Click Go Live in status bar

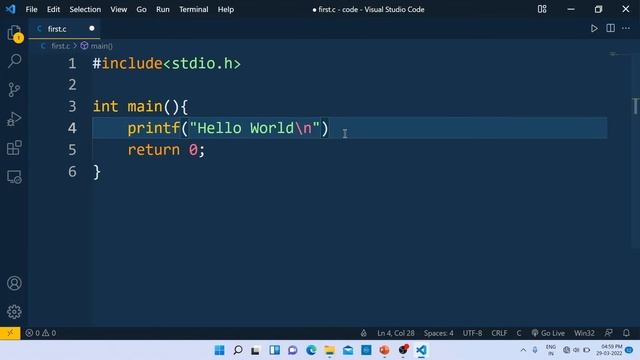coord(548,333)
